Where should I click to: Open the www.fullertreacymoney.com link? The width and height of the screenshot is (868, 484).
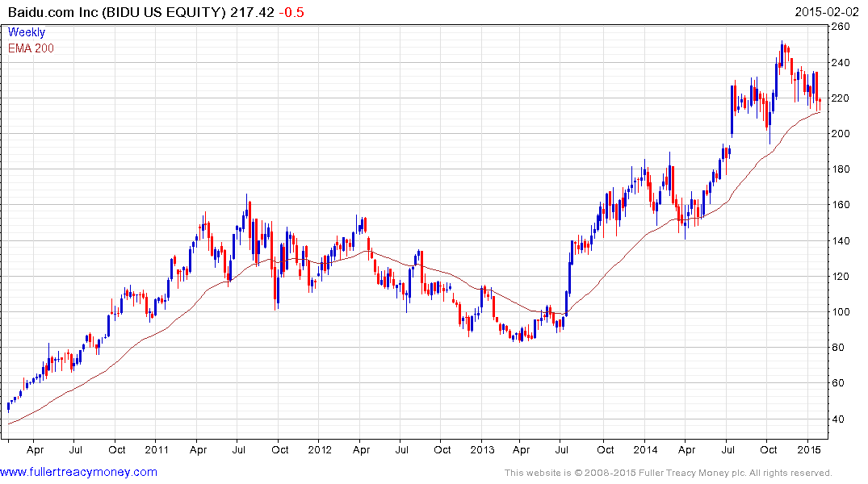pos(78,473)
